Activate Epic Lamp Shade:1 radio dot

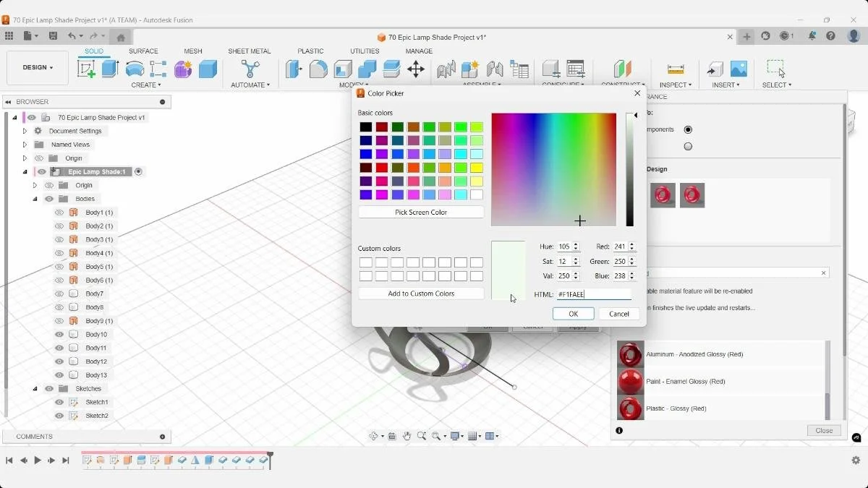coord(138,171)
